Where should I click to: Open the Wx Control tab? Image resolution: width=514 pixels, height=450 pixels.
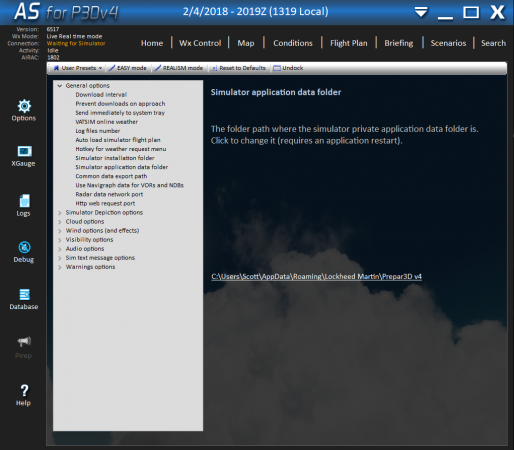[x=200, y=43]
